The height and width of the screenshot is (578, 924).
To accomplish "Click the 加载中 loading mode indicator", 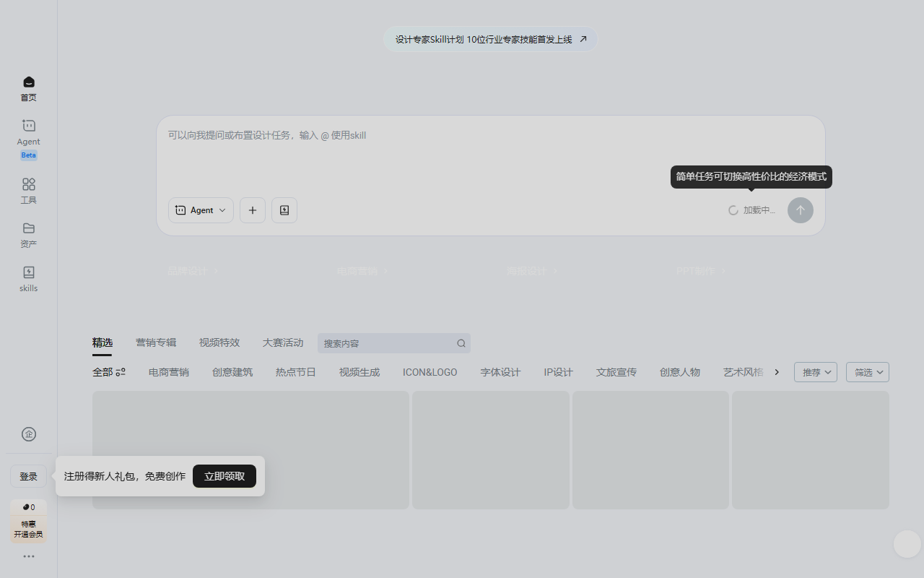I will point(752,210).
